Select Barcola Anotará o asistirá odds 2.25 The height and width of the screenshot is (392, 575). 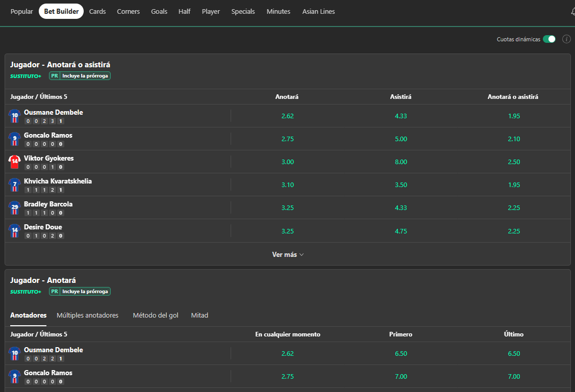tap(514, 207)
